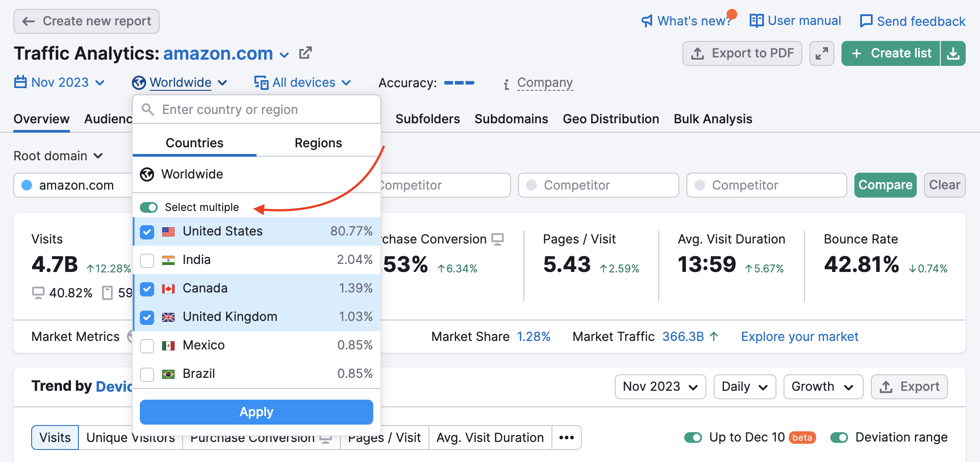
Task: Open the trend chart Nov 2023 dropdown
Action: (x=660, y=387)
